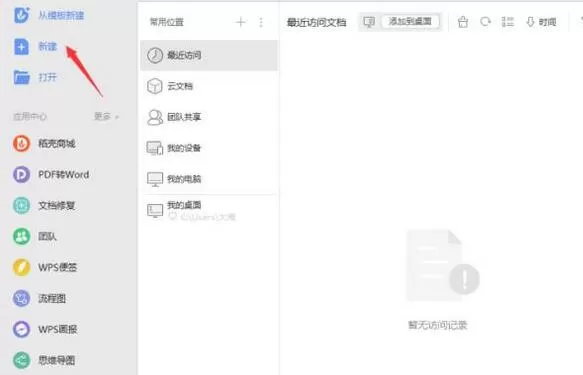Click the clock icon of 最近访问
This screenshot has width=583, height=375.
(155, 55)
